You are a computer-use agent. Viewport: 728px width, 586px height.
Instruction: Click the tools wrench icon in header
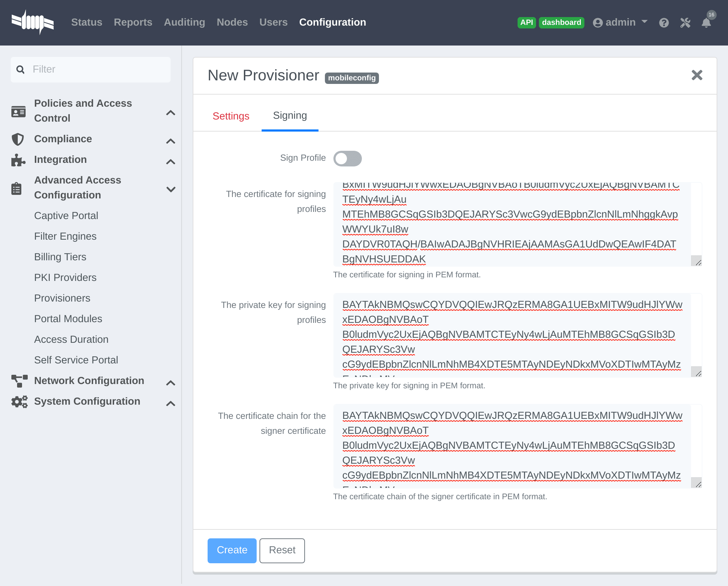click(x=685, y=23)
